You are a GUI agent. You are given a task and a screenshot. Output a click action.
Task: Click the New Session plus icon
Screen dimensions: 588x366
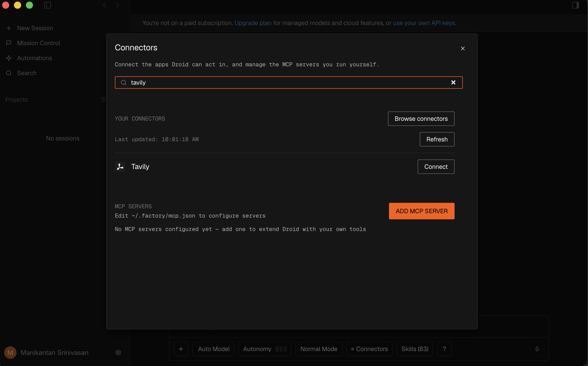point(9,28)
